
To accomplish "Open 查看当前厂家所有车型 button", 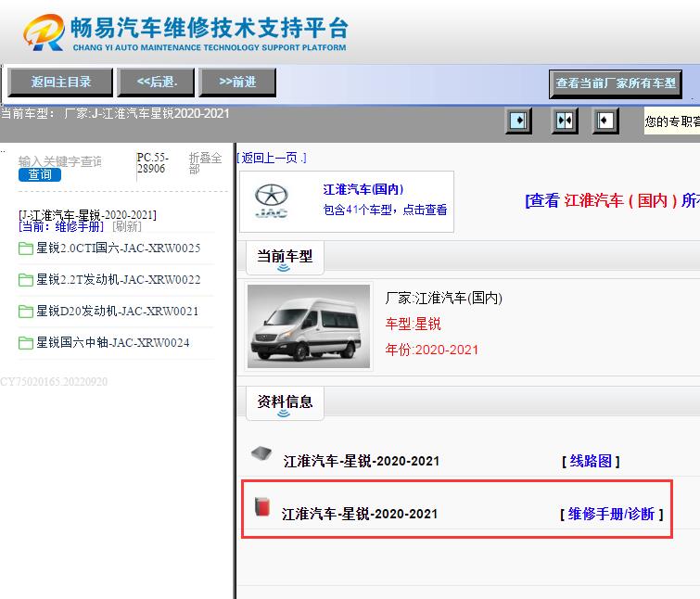I will pos(616,83).
